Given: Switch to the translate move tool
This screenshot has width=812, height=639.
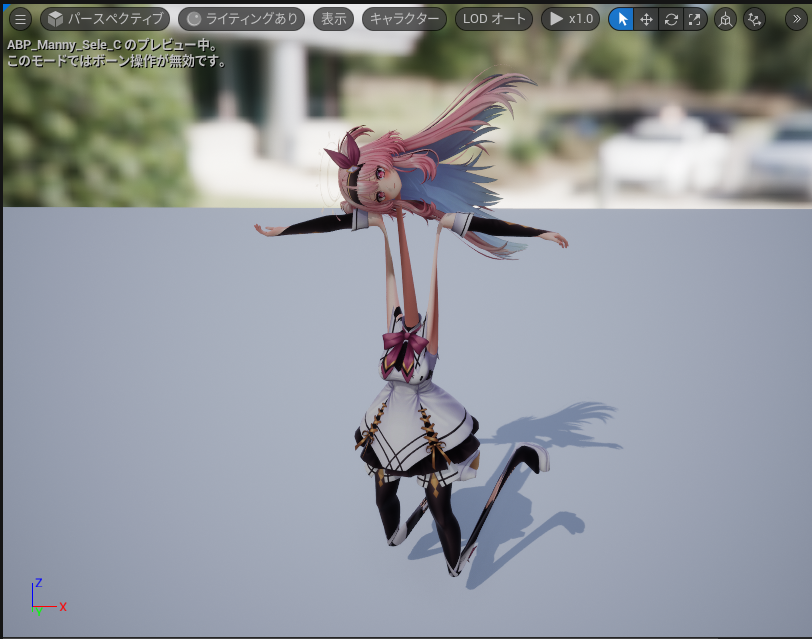Looking at the screenshot, I should [x=646, y=19].
